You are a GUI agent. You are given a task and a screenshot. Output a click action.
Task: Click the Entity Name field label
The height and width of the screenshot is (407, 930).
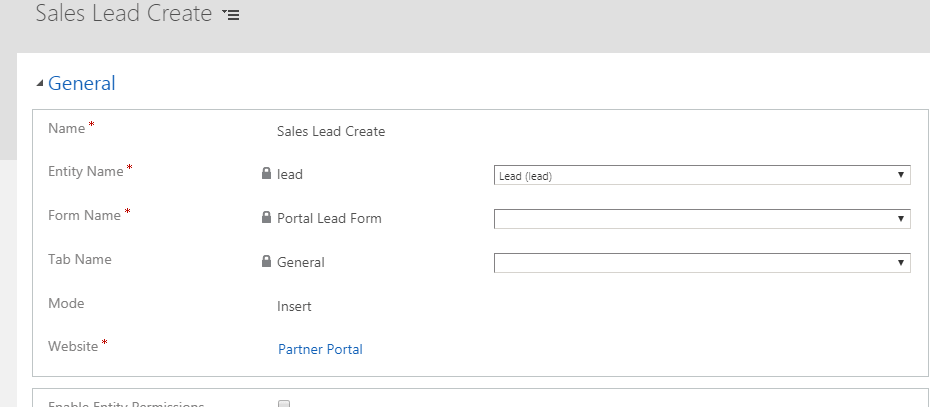[x=85, y=171]
